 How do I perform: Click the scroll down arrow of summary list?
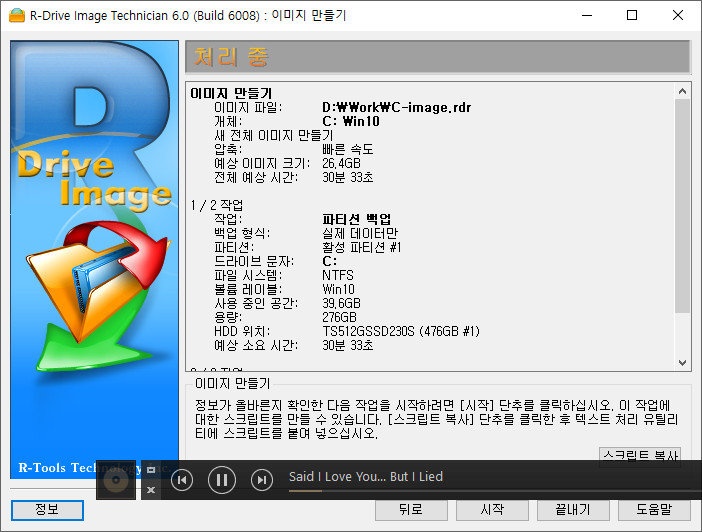(x=682, y=363)
